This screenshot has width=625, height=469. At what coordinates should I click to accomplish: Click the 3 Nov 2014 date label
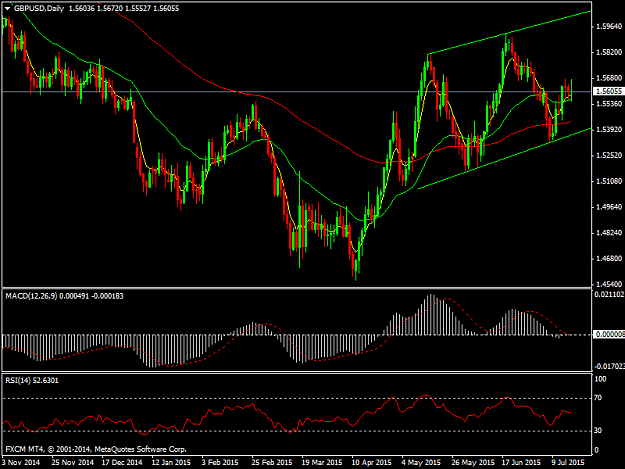(21, 463)
